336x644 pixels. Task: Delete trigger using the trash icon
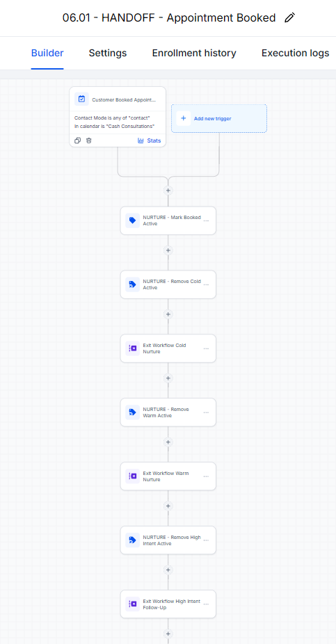89,140
